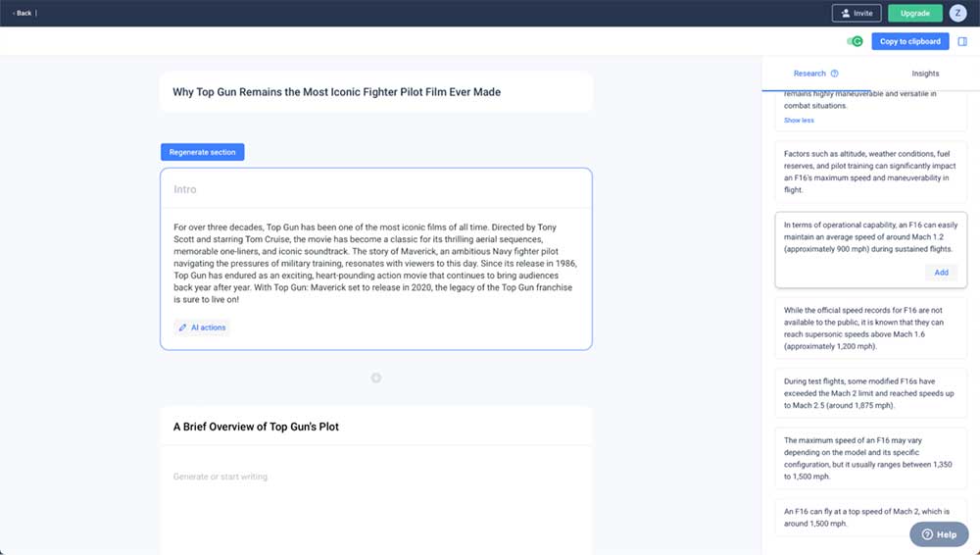The height and width of the screenshot is (555, 980).
Task: Collapse the card with Show less
Action: coord(799,121)
